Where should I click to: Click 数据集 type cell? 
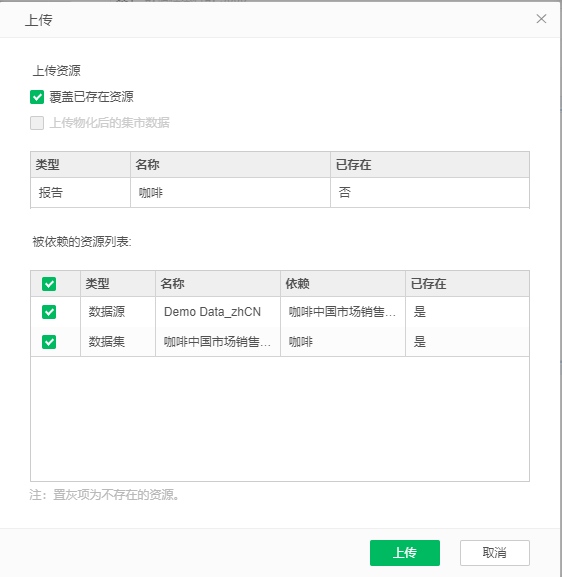[118, 342]
